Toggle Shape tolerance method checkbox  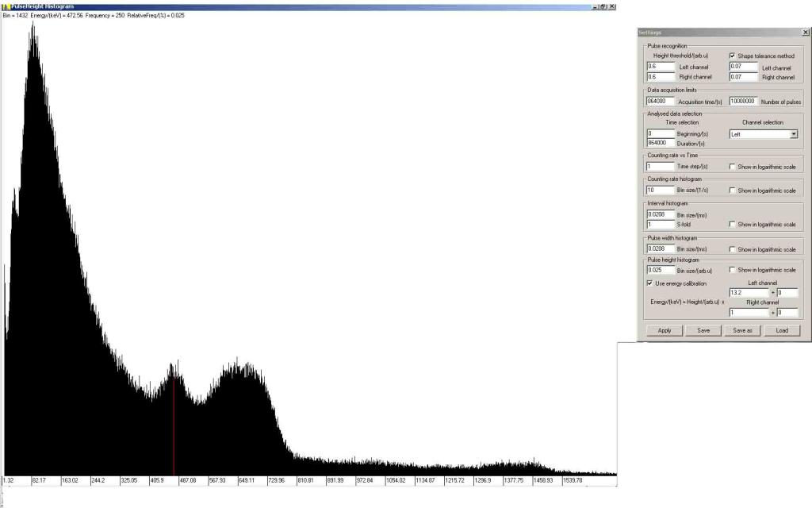pos(732,56)
